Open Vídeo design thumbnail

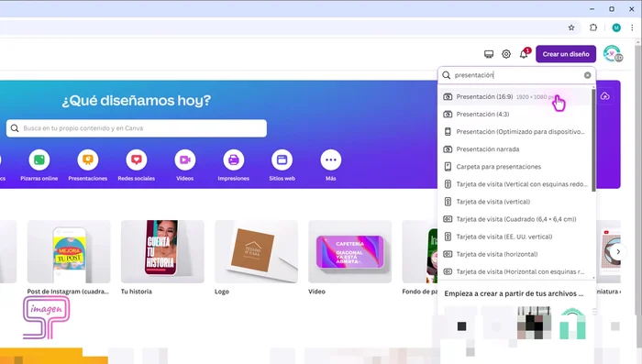pos(350,252)
